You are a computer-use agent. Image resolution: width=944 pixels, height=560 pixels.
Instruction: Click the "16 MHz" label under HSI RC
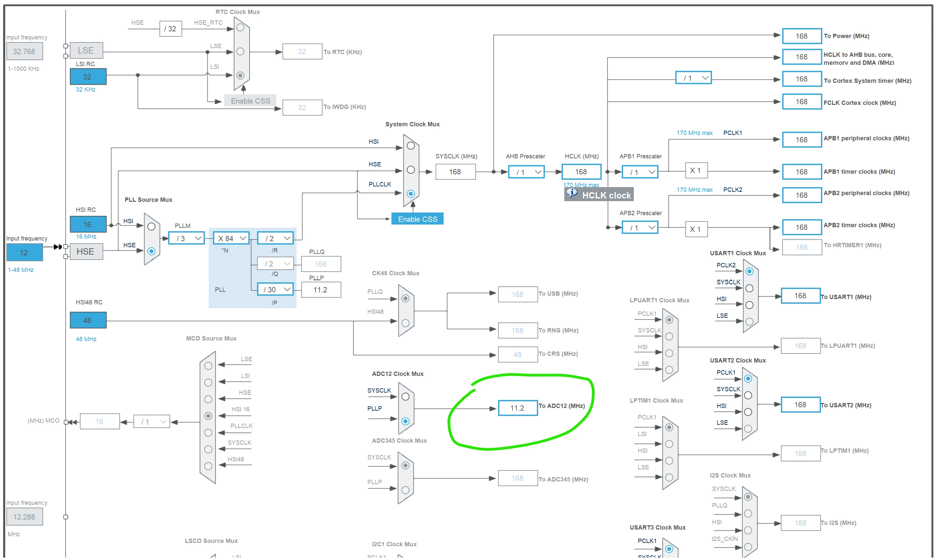pyautogui.click(x=86, y=237)
